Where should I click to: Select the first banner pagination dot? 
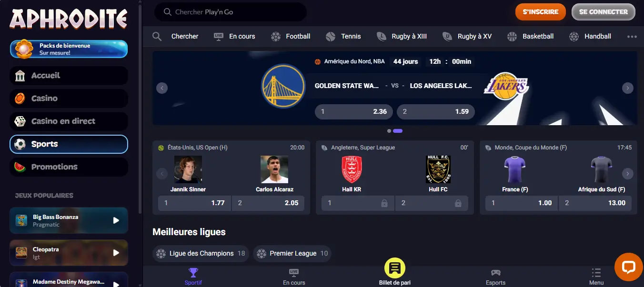point(389,131)
